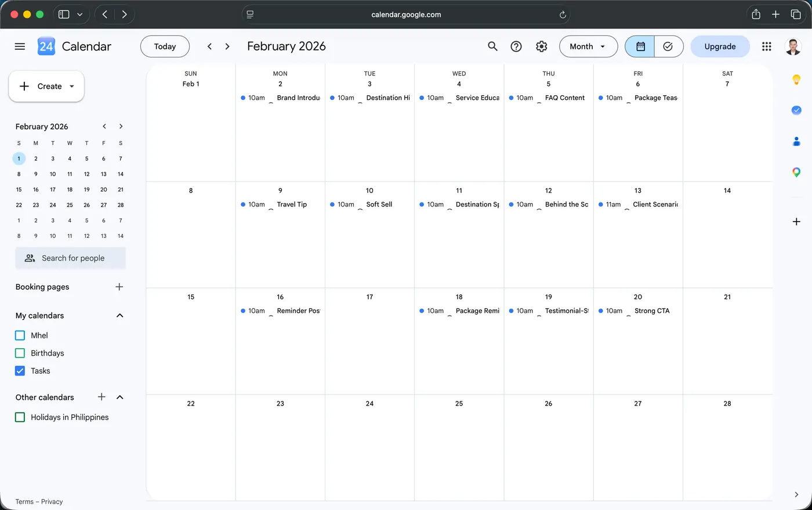Switch to Calendar view icon
The image size is (812, 510).
click(640, 46)
